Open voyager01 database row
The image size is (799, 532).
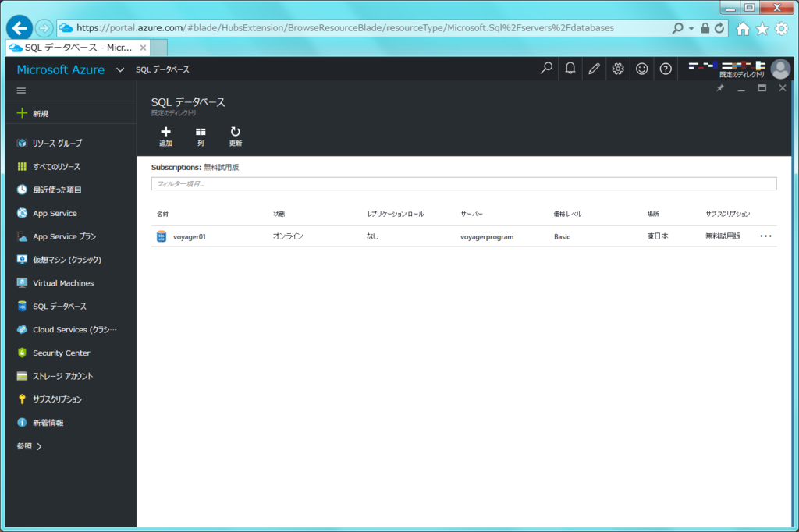pos(463,236)
